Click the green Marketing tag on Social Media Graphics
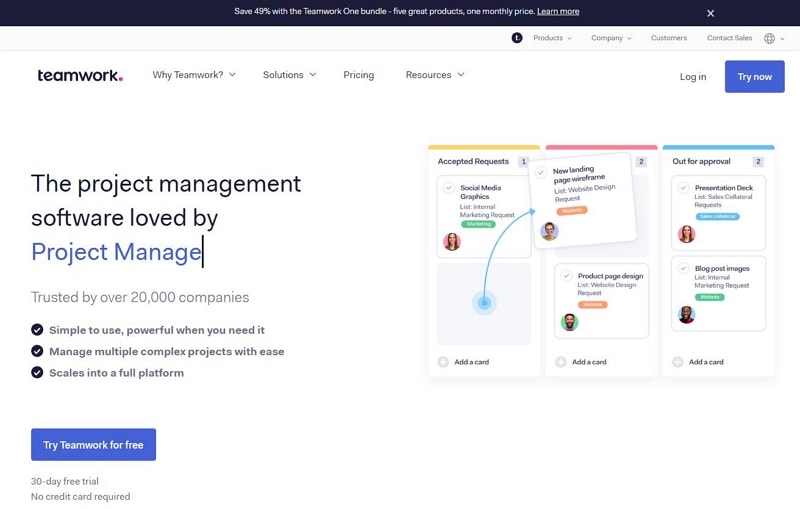The image size is (800, 509). coord(478,224)
